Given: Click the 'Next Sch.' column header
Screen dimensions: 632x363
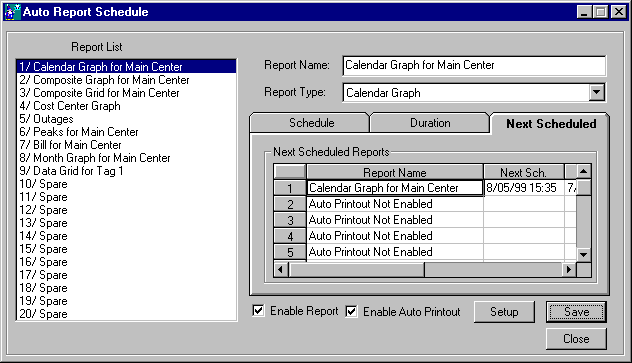Looking at the screenshot, I should coord(524,172).
